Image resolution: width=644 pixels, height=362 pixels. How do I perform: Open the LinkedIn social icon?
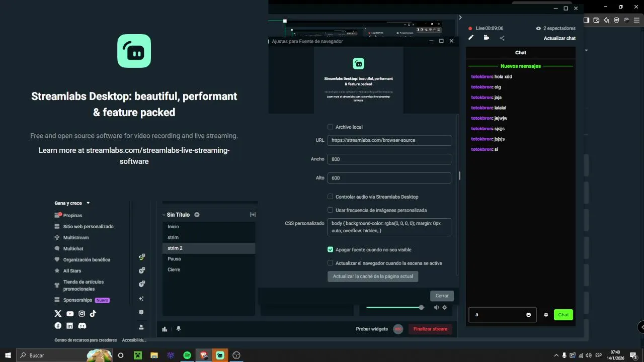(x=69, y=326)
